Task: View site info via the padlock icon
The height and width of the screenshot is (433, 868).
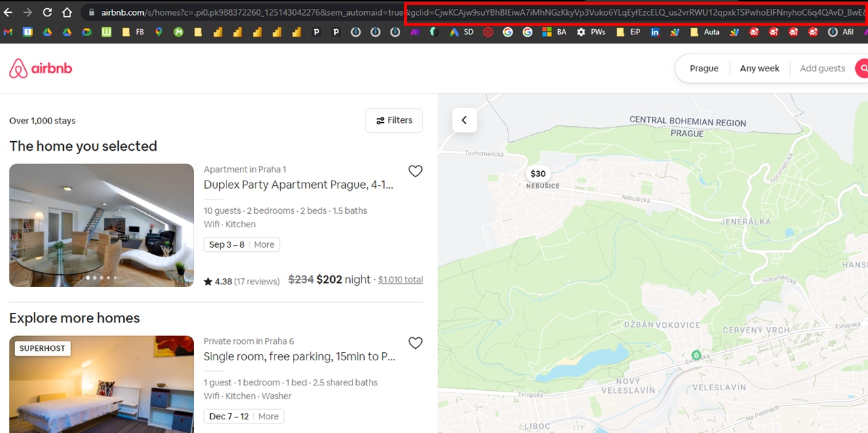Action: click(x=92, y=12)
